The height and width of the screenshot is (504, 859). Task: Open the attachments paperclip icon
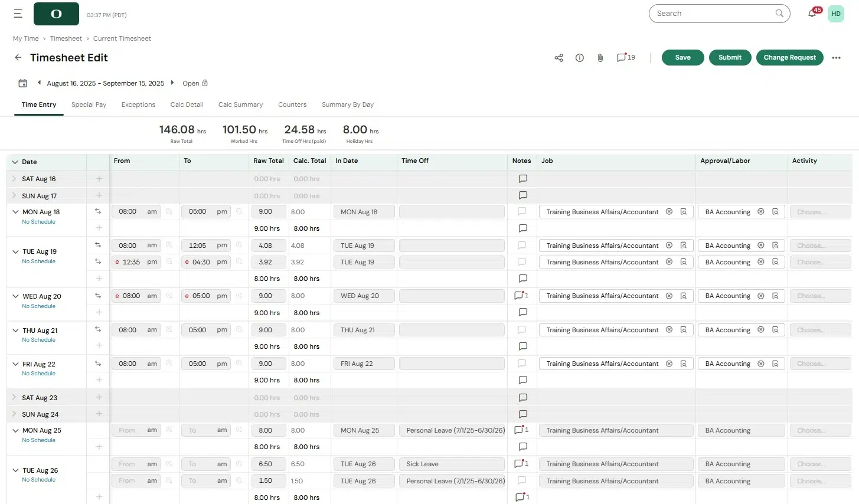(x=600, y=58)
